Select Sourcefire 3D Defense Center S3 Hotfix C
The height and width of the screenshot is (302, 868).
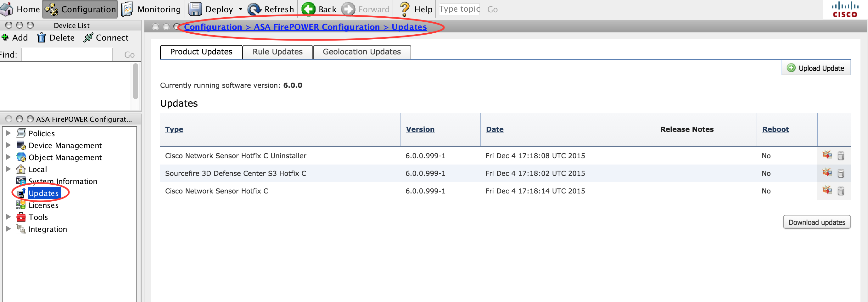pyautogui.click(x=236, y=173)
